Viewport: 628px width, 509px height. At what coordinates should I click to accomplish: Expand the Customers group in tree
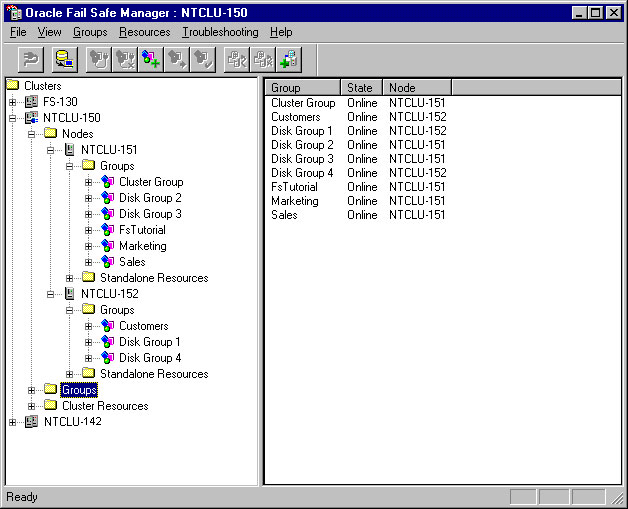[89, 327]
